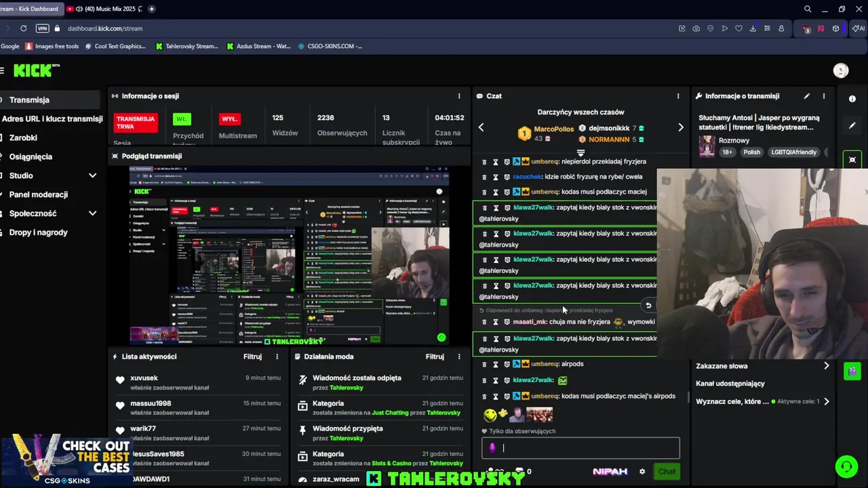868x488 pixels.
Task: Click the pencil icon beside Informacje o transmisji
Action: point(807,96)
